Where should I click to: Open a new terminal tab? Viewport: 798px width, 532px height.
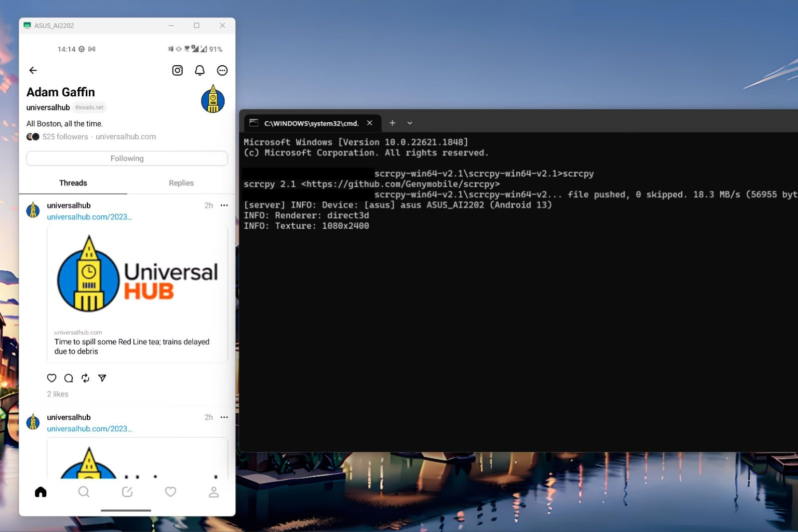393,123
